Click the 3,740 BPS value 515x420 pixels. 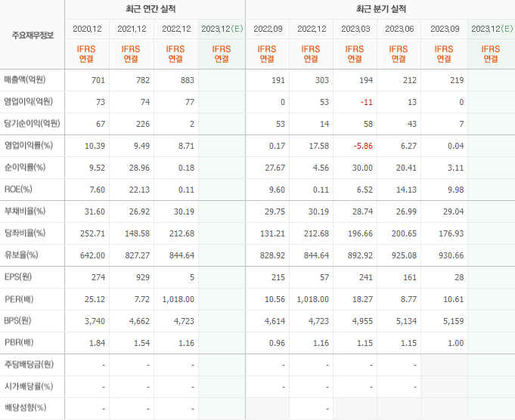click(95, 321)
